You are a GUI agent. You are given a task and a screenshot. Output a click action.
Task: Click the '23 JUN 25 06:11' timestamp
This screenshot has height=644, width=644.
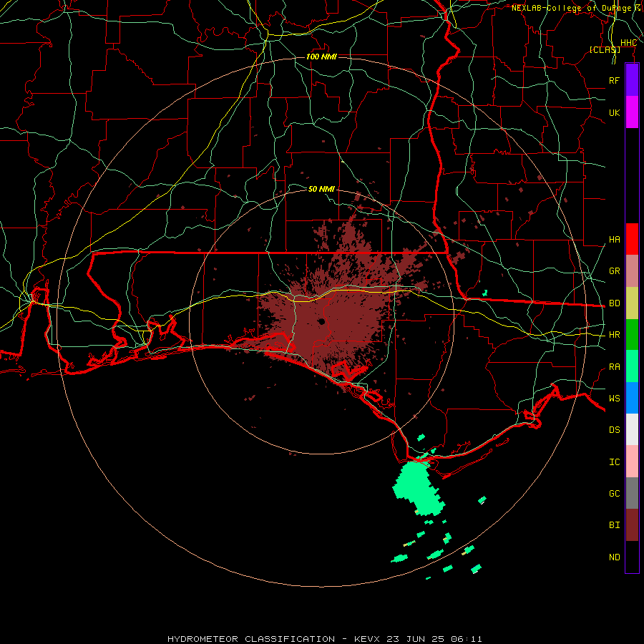tap(434, 639)
